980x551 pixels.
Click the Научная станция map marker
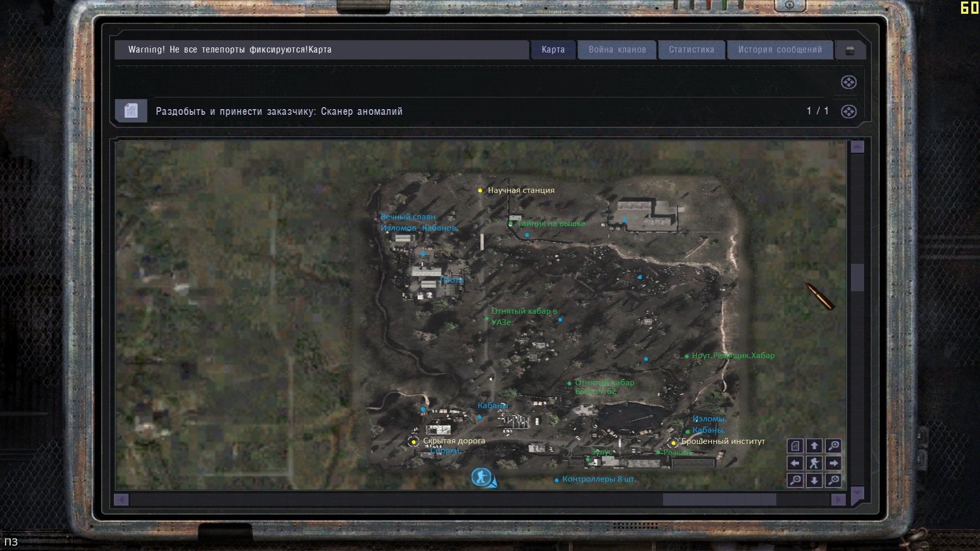point(480,191)
